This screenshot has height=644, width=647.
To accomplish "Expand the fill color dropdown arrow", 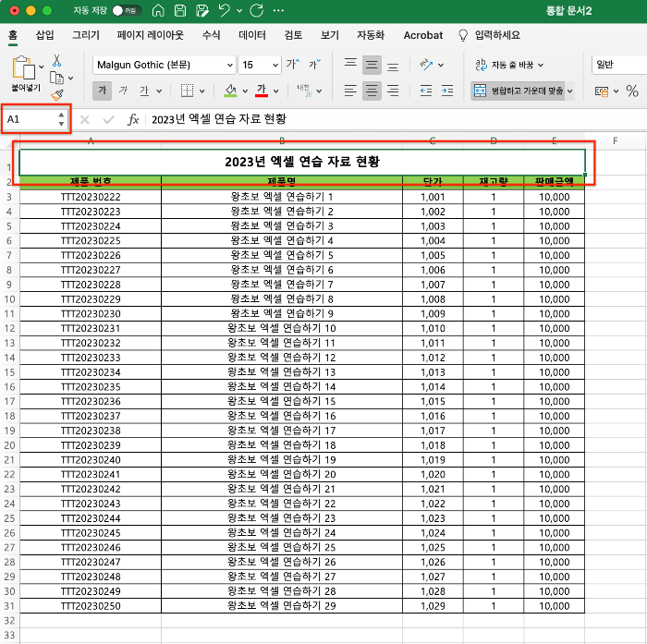I will click(245, 91).
